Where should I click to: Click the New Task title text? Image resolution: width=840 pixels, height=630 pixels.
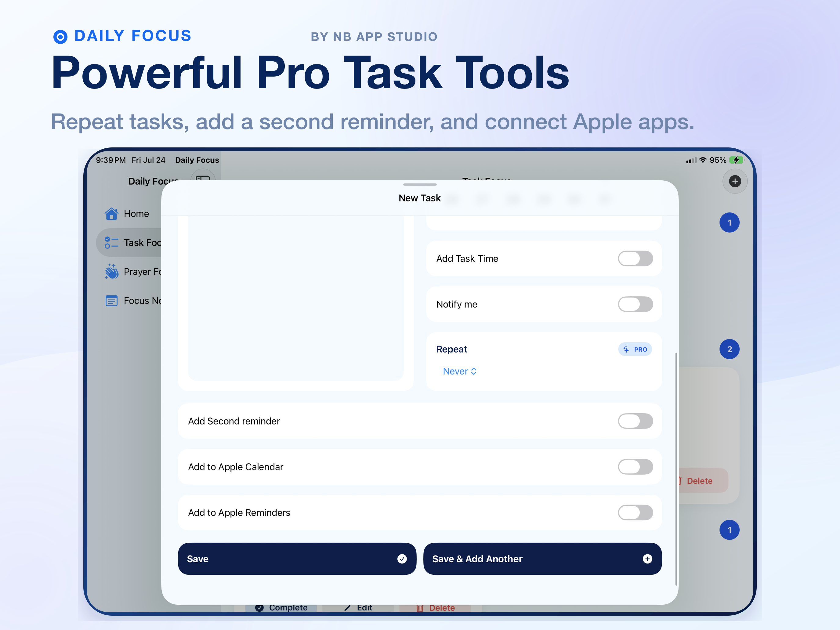420,198
